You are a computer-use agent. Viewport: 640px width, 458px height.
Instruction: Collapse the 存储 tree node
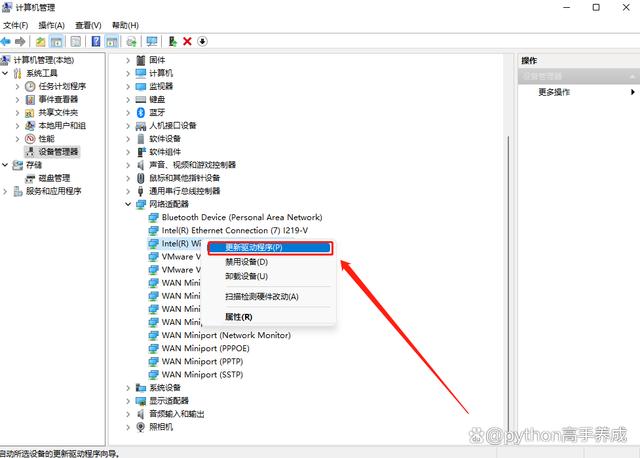(5, 165)
